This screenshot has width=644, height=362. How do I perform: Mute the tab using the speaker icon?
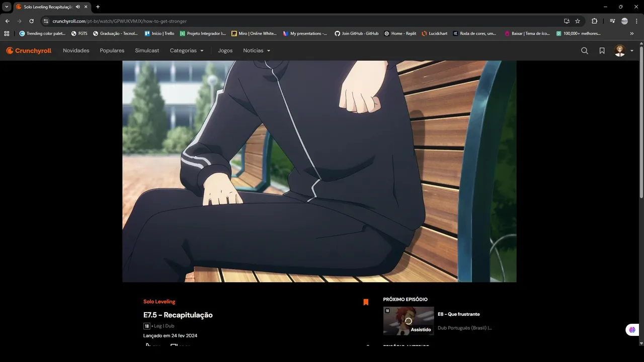point(78,7)
